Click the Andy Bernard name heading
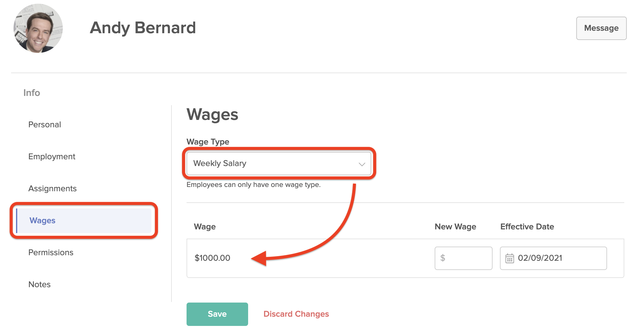 click(x=143, y=28)
